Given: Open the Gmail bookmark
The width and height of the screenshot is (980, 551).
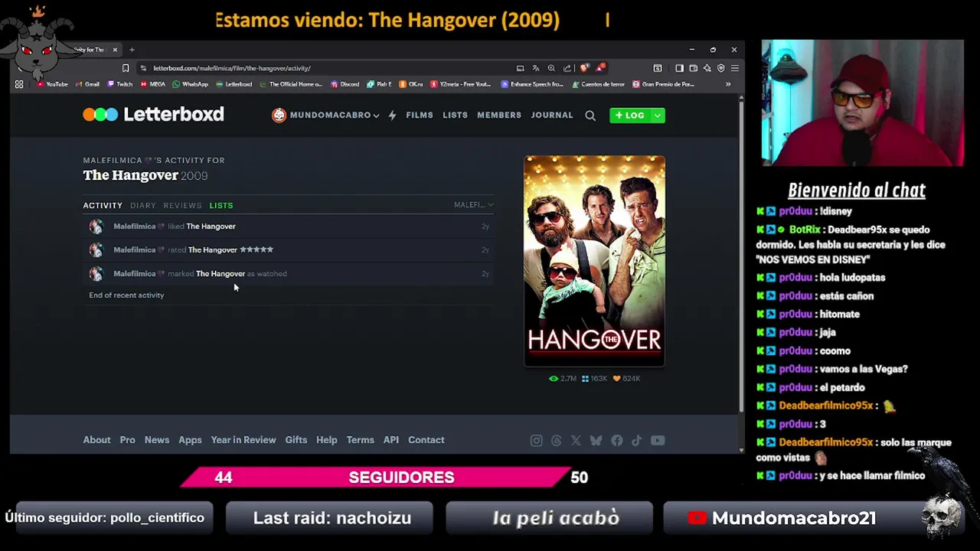Looking at the screenshot, I should (x=88, y=84).
